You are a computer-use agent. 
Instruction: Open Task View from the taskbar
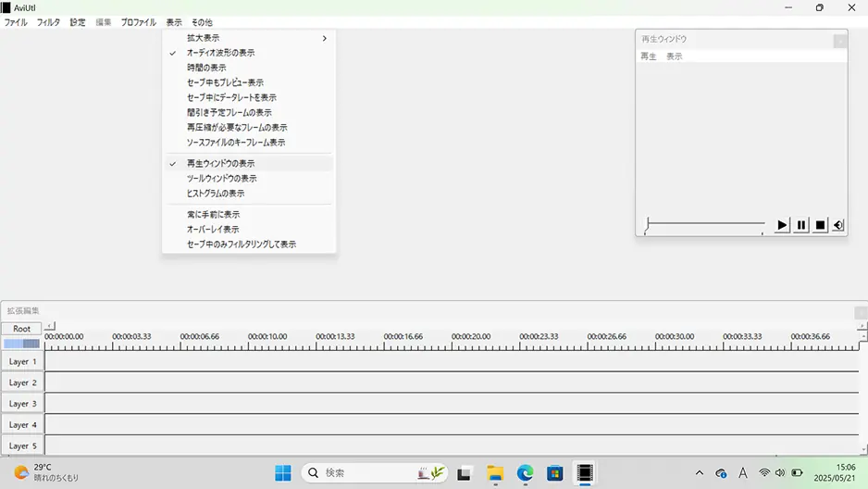click(464, 473)
